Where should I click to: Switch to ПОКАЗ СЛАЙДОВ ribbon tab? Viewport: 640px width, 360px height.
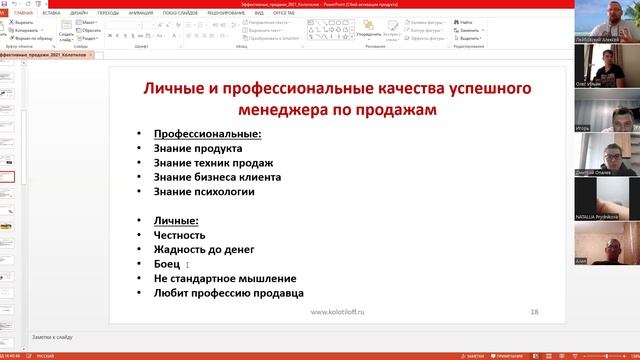click(x=180, y=13)
